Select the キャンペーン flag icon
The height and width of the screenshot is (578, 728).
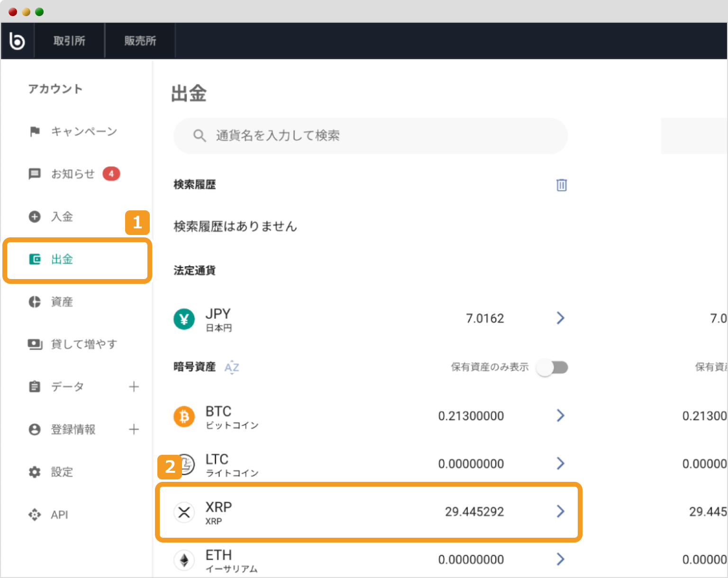35,132
